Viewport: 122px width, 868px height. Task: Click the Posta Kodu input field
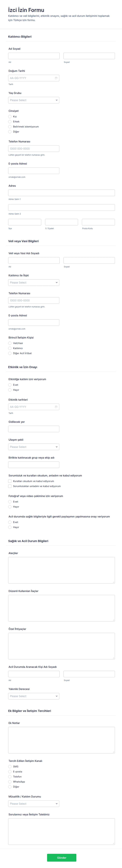[x=98, y=222]
